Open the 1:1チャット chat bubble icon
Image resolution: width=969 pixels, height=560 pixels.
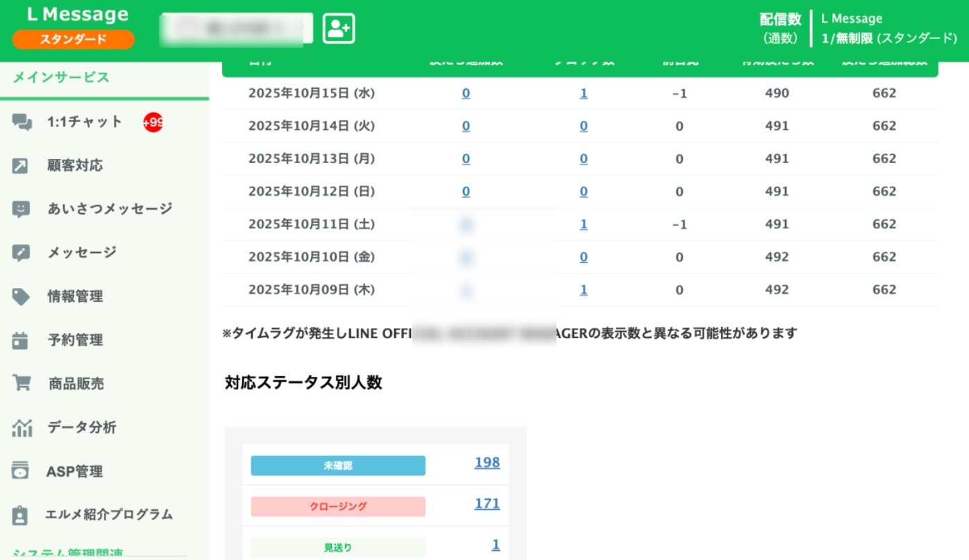(22, 123)
